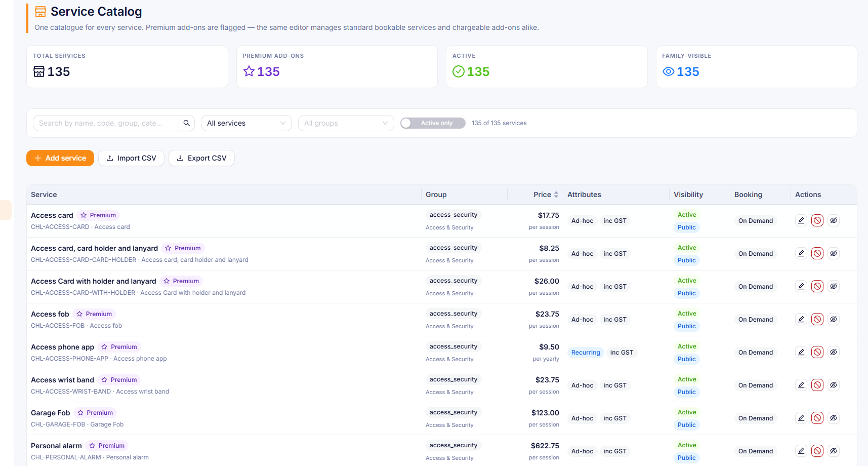868x466 pixels.
Task: Toggle visibility for Access card, card holder and lanyard
Action: tap(834, 253)
